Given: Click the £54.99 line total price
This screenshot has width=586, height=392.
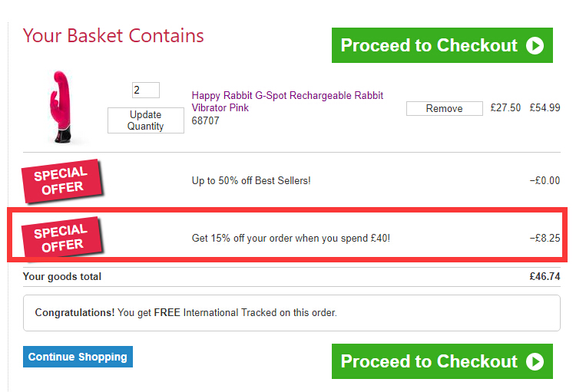Looking at the screenshot, I should point(545,108).
